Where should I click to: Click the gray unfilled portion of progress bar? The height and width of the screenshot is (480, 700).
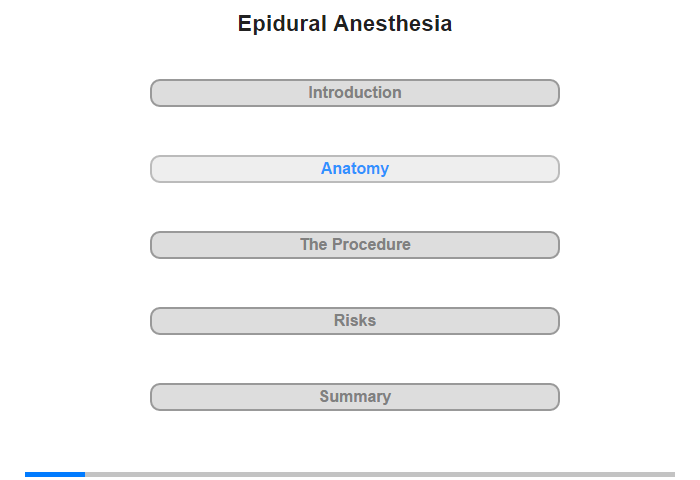pos(380,474)
